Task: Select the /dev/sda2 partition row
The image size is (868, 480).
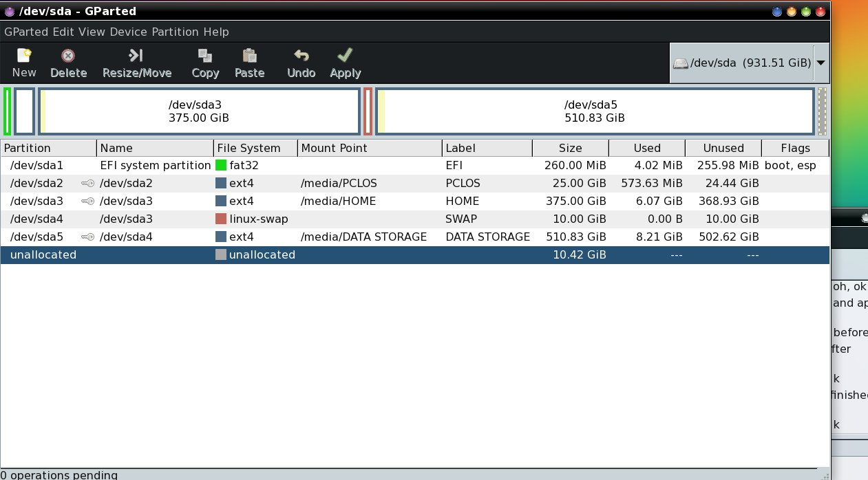Action: [x=415, y=184]
